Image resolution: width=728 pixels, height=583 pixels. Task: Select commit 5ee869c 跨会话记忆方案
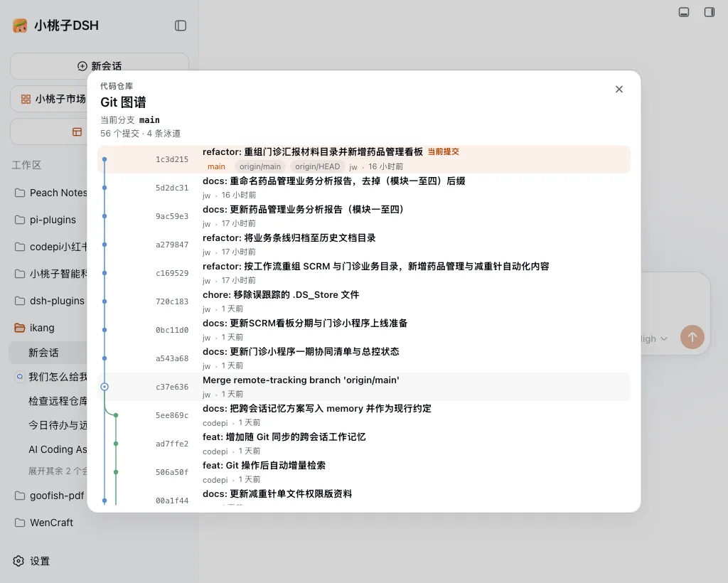pyautogui.click(x=364, y=415)
